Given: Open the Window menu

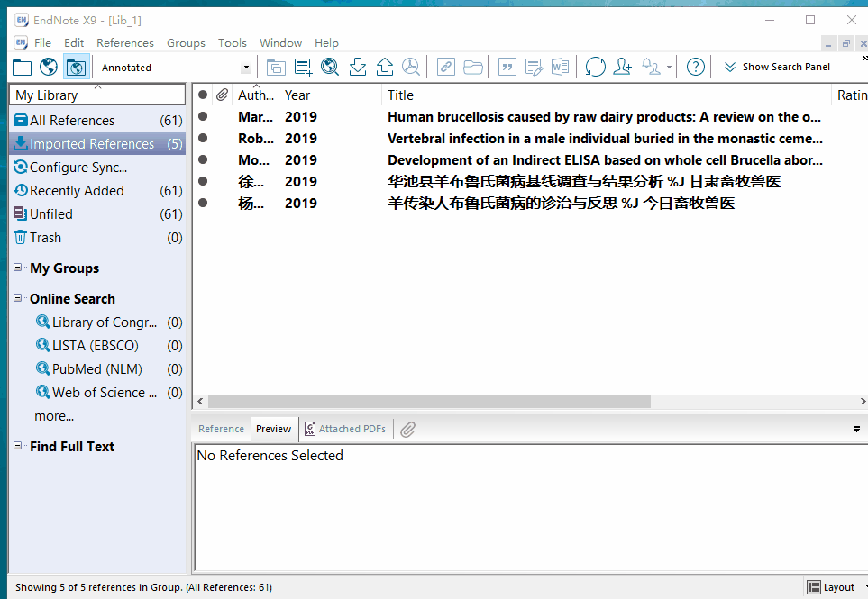Looking at the screenshot, I should tap(280, 43).
